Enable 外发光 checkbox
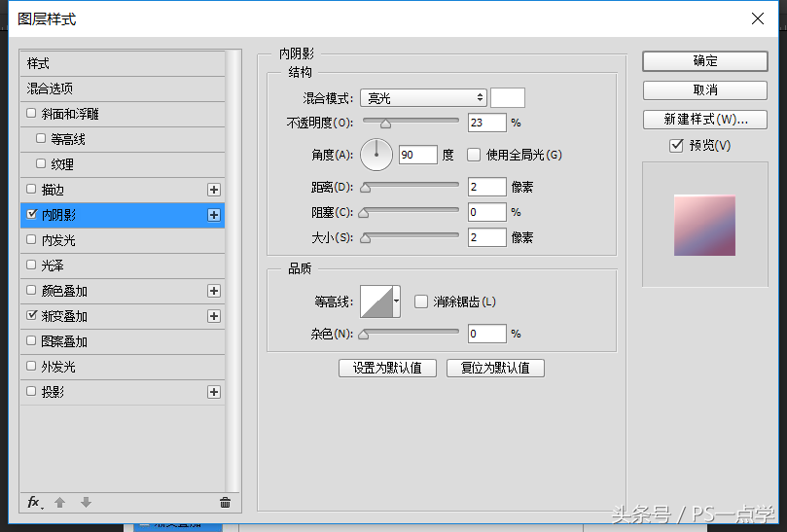Image resolution: width=787 pixels, height=532 pixels. coord(31,366)
